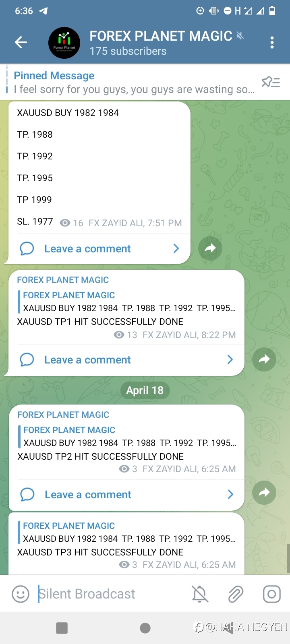Expand comments chevron on the signal post
This screenshot has width=290, height=644.
pos(176,248)
